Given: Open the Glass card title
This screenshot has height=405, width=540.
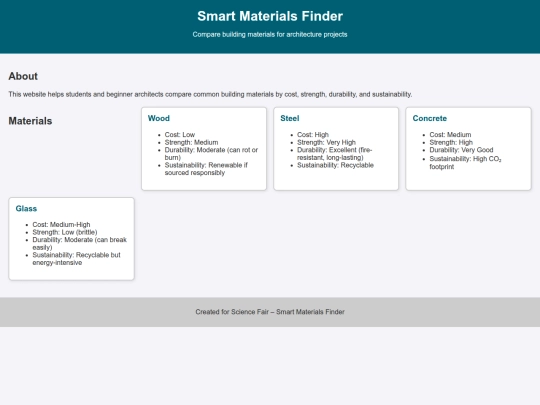Looking at the screenshot, I should (26, 208).
